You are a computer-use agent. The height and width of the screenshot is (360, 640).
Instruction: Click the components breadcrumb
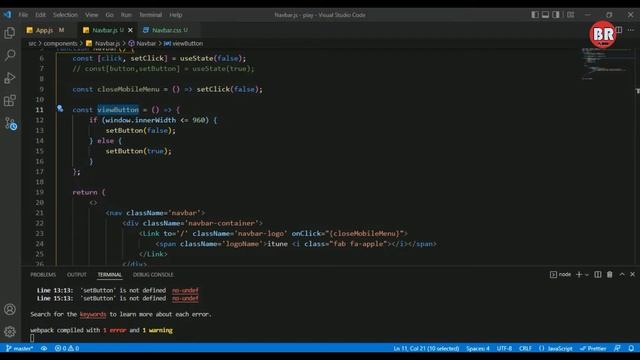(60, 43)
